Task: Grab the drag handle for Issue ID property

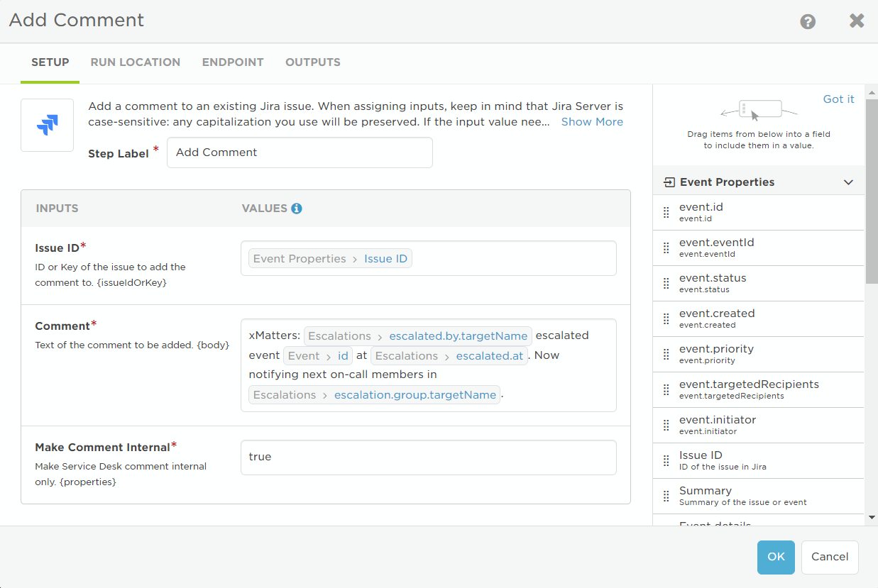Action: coord(666,460)
